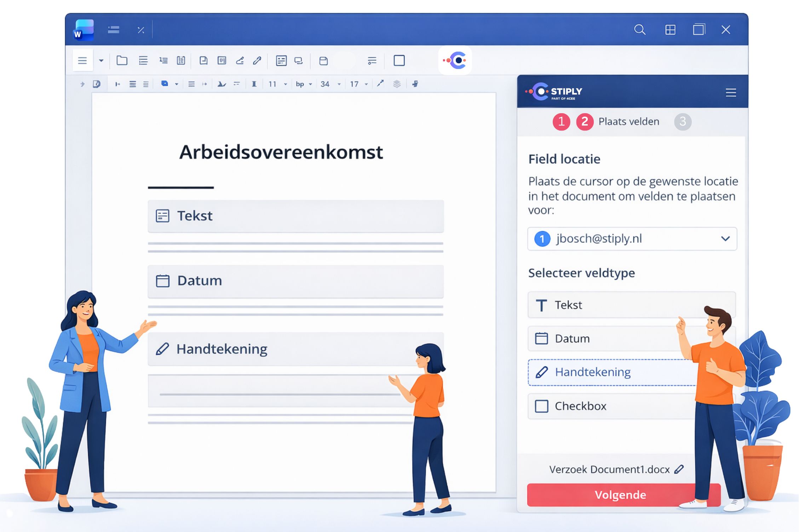Jump to step 3 in wizard

click(x=683, y=122)
